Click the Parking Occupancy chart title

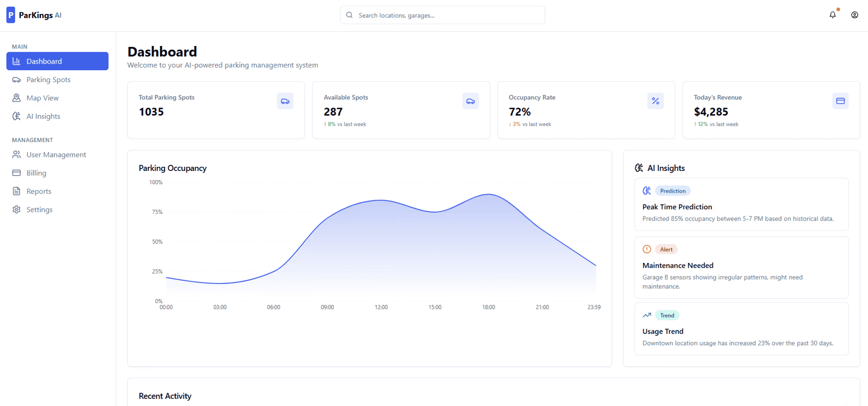173,168
